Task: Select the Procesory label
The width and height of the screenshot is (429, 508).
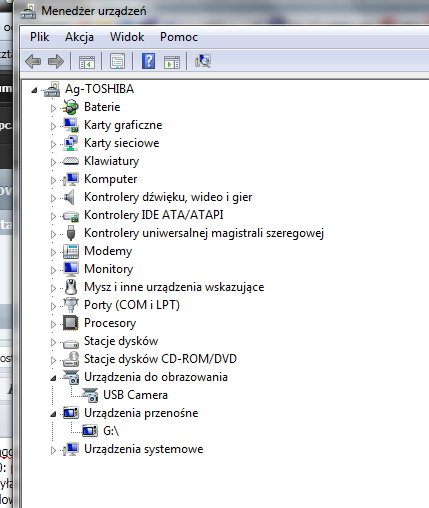Action: pyautogui.click(x=110, y=323)
